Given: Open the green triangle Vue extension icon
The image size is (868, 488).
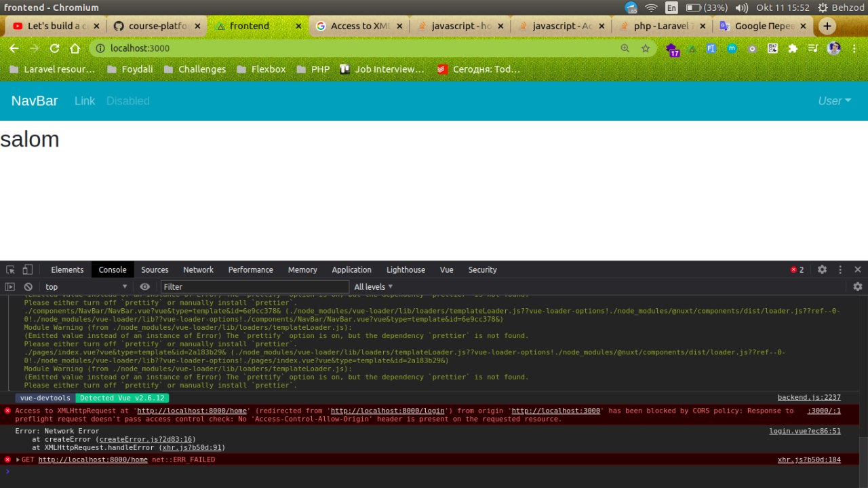Looking at the screenshot, I should (x=692, y=48).
